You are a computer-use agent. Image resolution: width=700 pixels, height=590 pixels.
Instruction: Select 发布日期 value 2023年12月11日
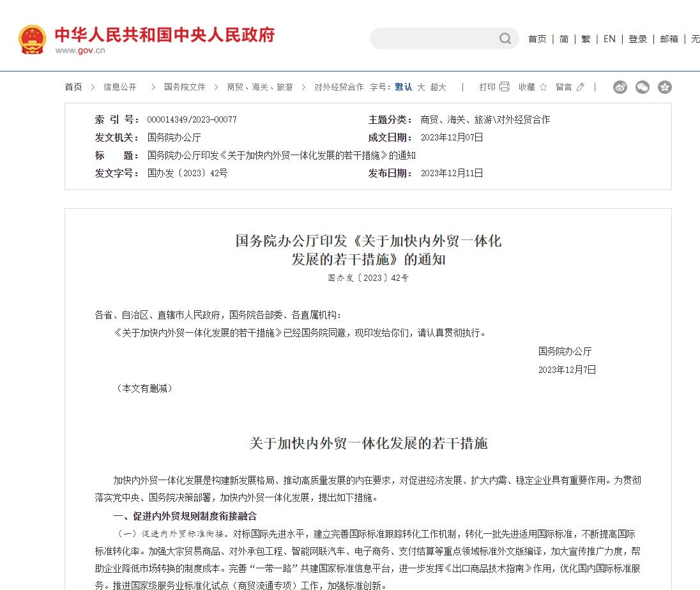452,173
